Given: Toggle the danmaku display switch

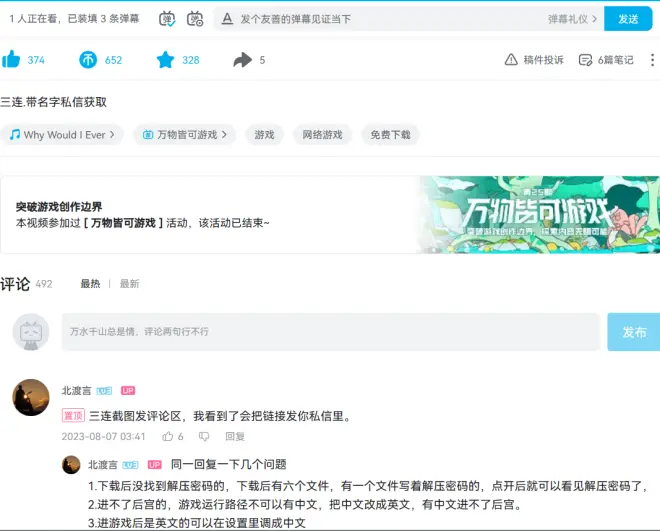Looking at the screenshot, I should pyautogui.click(x=167, y=18).
